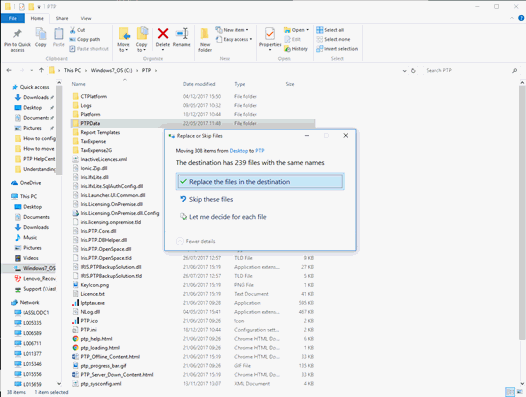Image resolution: width=526 pixels, height=397 pixels.
Task: Click Windows7_OS (C:) in the address breadcrumb
Action: [111, 70]
